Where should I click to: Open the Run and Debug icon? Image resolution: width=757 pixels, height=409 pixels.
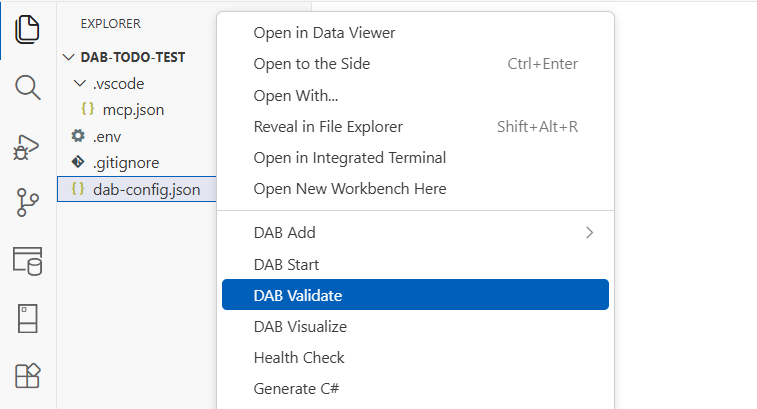(x=27, y=147)
